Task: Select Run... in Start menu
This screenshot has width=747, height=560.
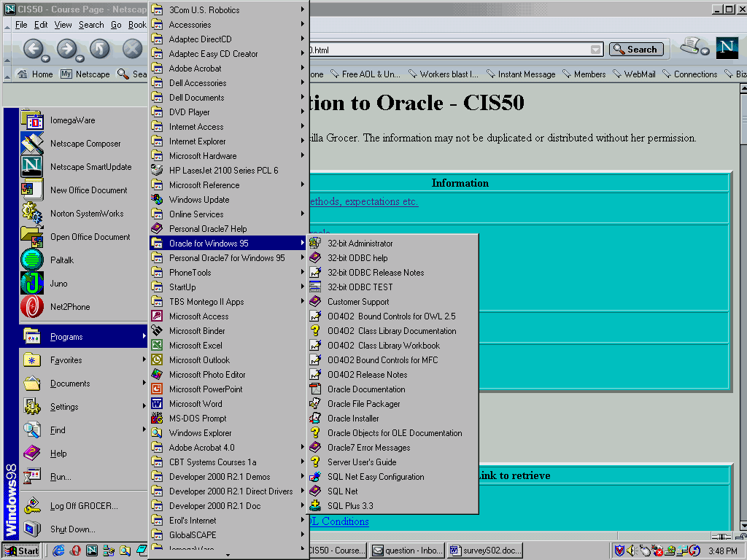Action: [x=83, y=477]
